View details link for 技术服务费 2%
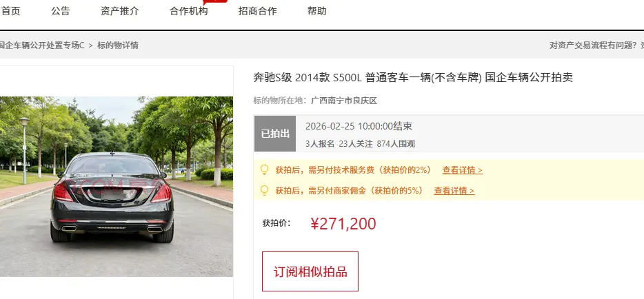Viewport: 644px width, 299px height. [463, 169]
